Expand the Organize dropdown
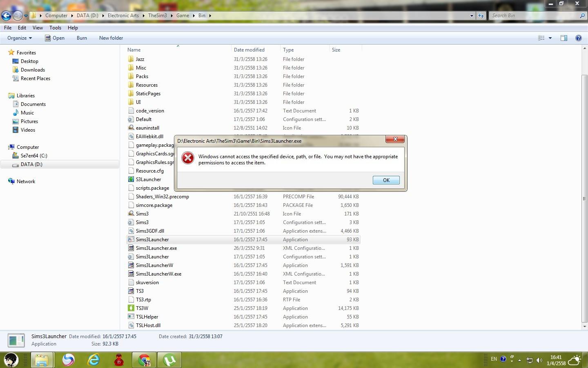 20,38
